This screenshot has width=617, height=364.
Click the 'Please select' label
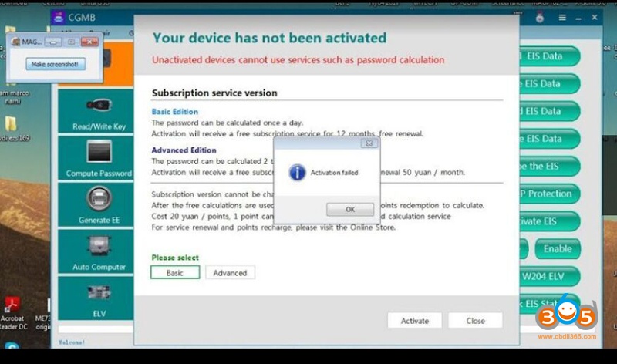175,258
